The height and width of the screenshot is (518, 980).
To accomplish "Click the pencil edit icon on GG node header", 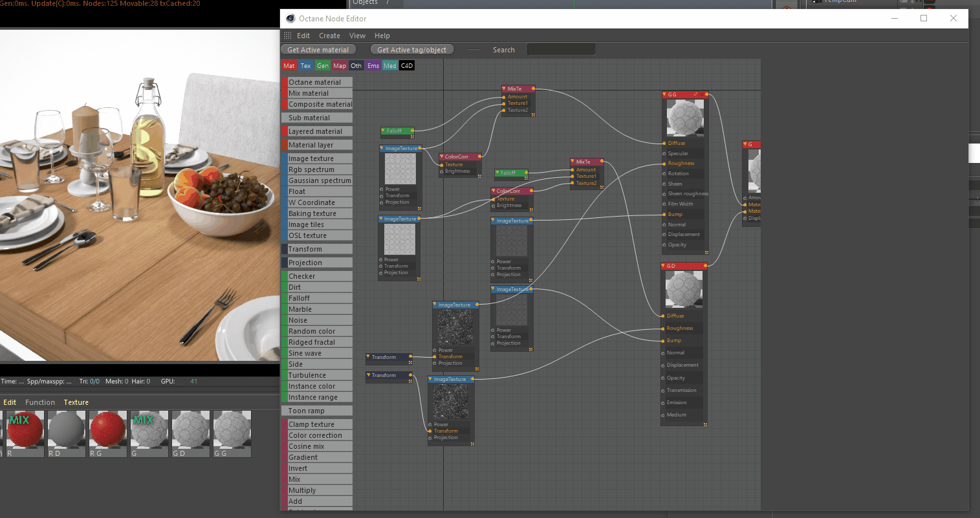I will click(x=695, y=94).
